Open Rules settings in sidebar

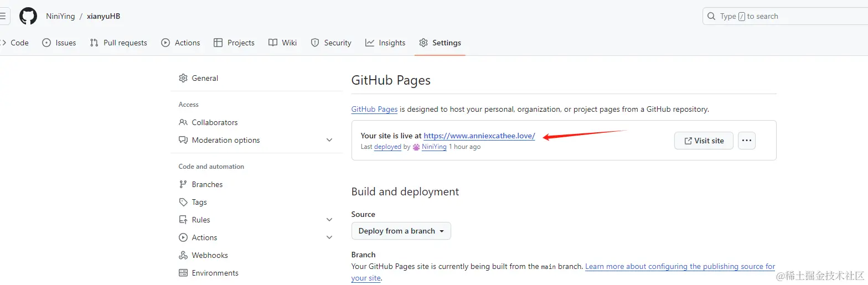[257, 220]
